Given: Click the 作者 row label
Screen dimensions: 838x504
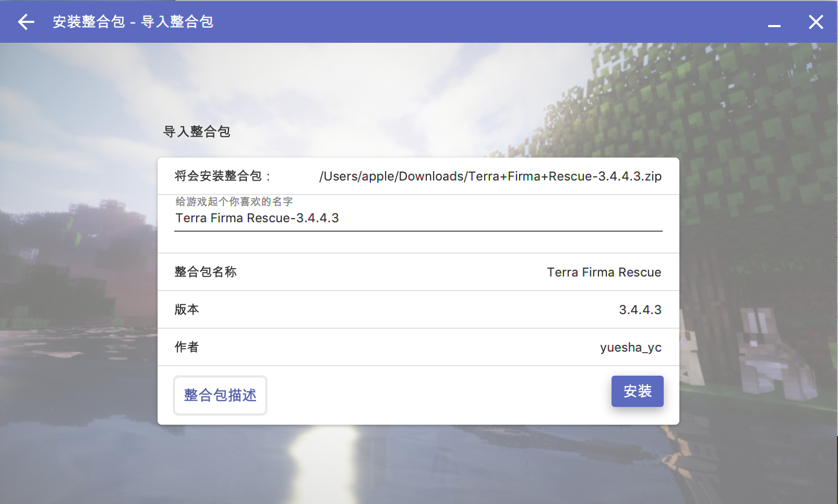Looking at the screenshot, I should click(x=187, y=347).
